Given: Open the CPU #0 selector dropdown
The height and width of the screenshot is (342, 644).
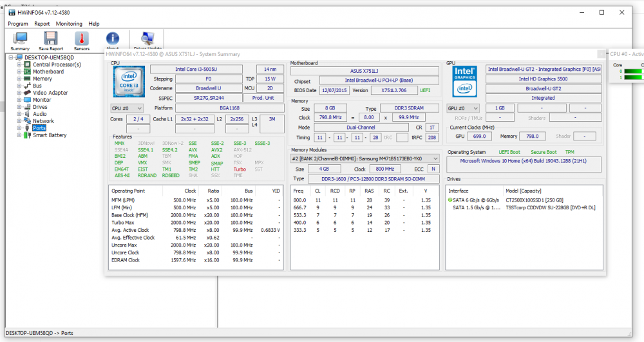Looking at the screenshot, I should pyautogui.click(x=126, y=108).
